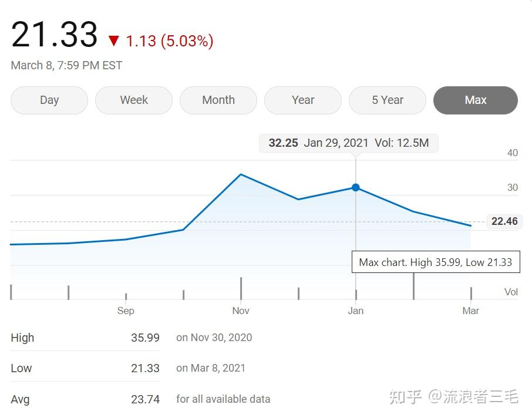Click the blue data point on chart
532x418 pixels.
point(356,187)
